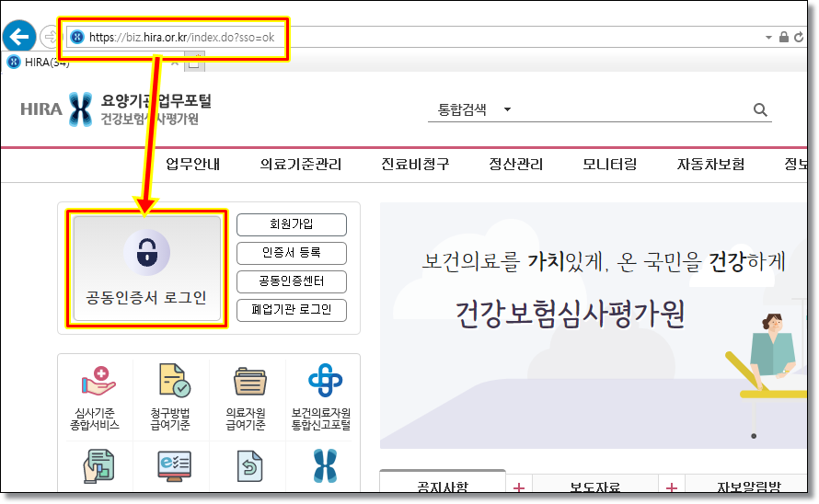Click the 인증서 등록 button

point(292,253)
